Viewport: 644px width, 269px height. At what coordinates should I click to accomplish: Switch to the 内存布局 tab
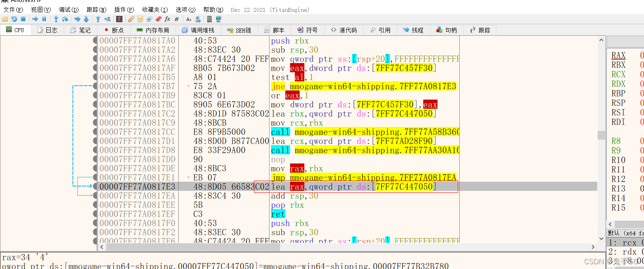tap(153, 30)
